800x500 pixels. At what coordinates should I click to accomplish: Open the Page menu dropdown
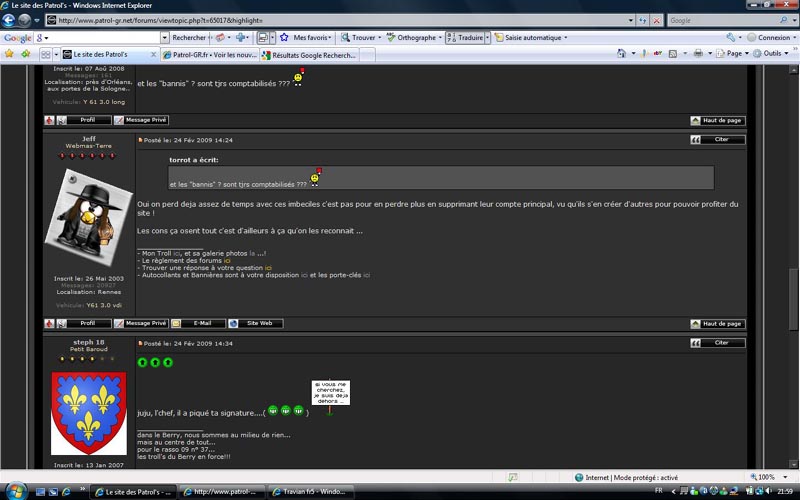pos(747,53)
